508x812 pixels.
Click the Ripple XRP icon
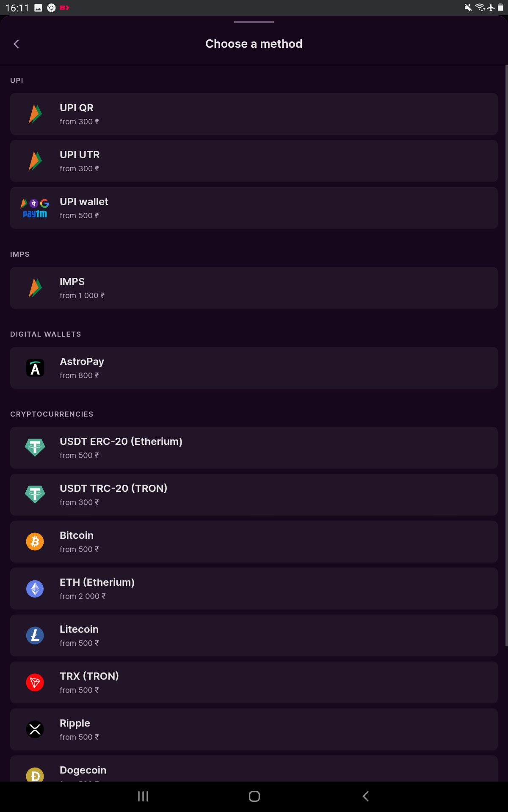[35, 729]
